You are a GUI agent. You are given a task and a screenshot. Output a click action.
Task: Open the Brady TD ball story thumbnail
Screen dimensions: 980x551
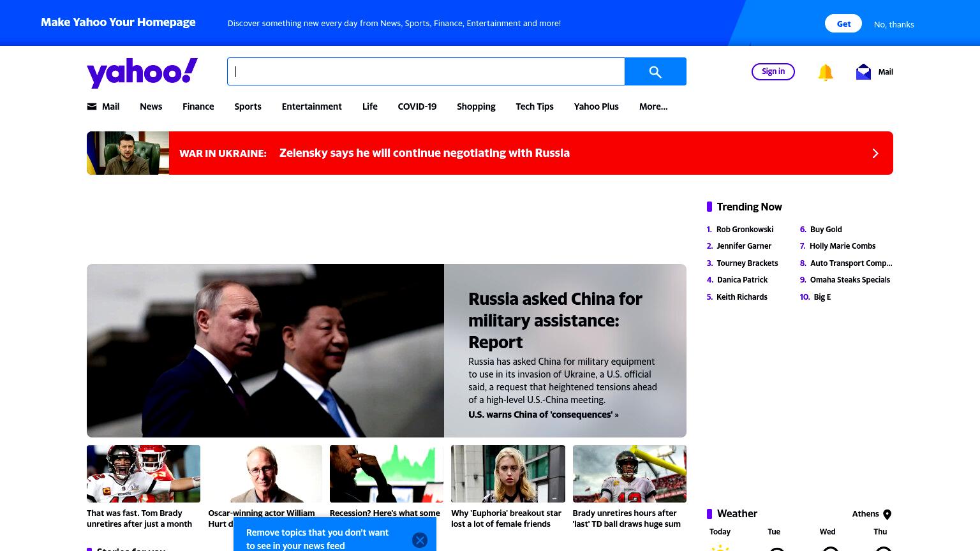(x=630, y=474)
